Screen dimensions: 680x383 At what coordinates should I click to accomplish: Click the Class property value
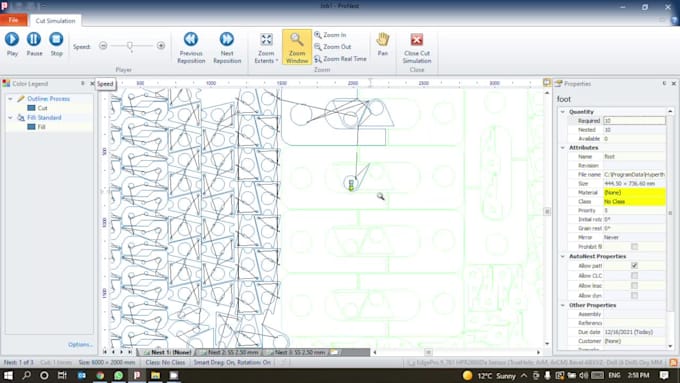coord(634,201)
